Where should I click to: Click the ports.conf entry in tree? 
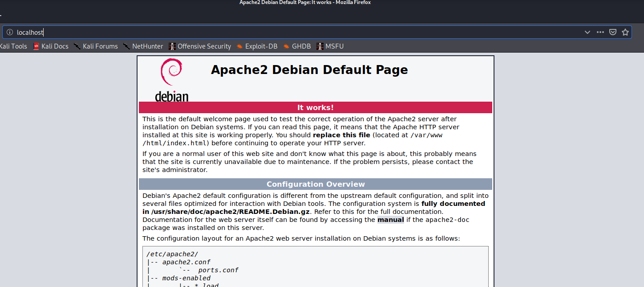[218, 270]
